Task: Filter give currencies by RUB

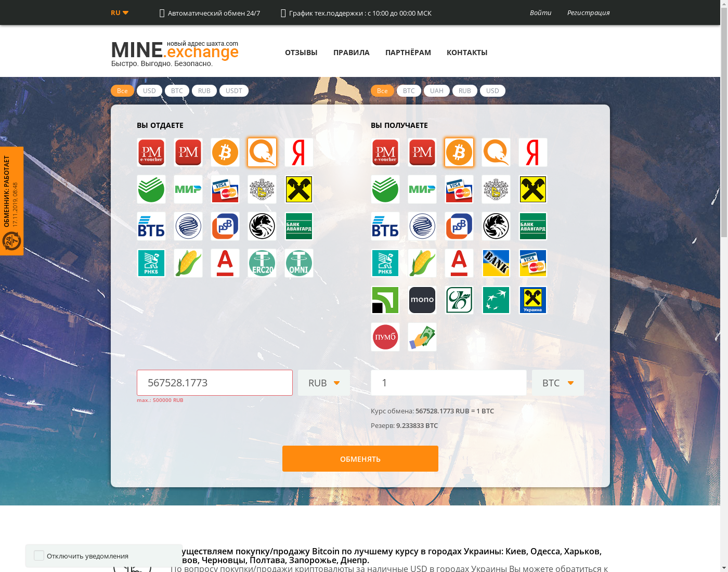Action: (x=204, y=90)
